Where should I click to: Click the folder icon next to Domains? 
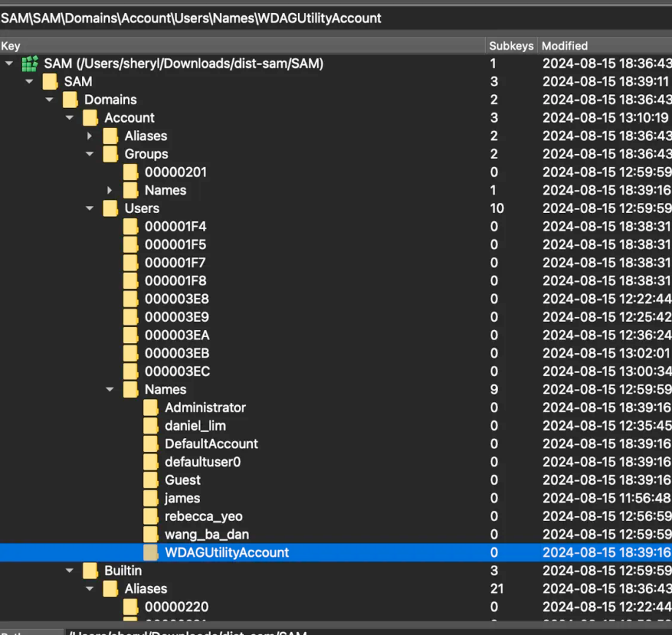(70, 99)
